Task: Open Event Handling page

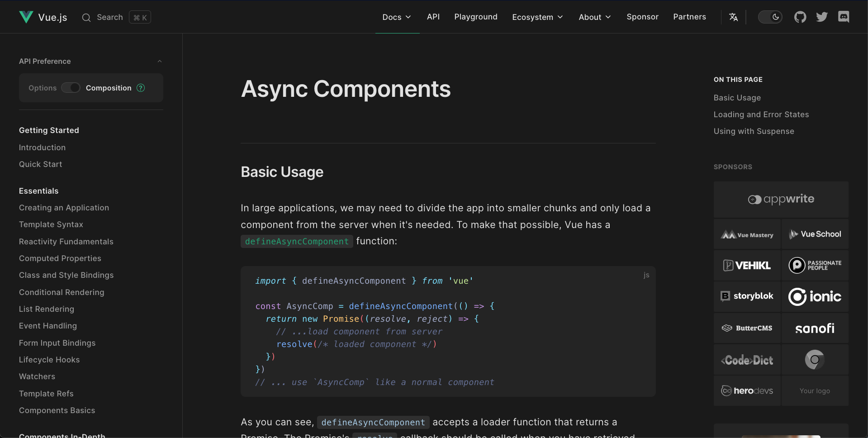Action: [48, 326]
